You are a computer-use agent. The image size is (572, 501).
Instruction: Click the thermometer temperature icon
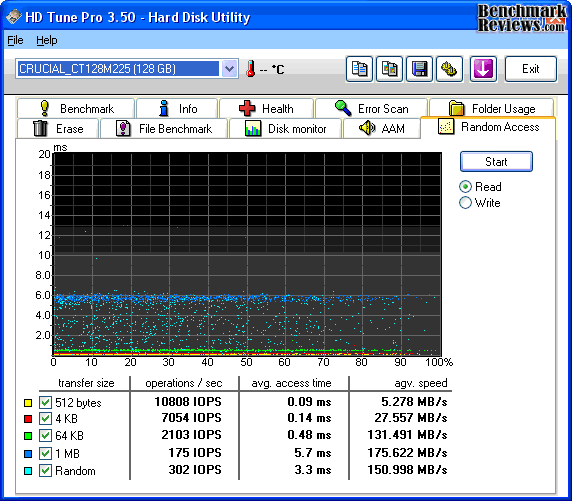(x=251, y=69)
